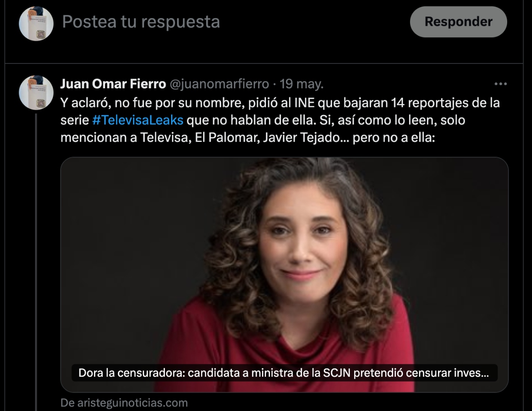Click the @juanomarfierro handle

pos(219,84)
